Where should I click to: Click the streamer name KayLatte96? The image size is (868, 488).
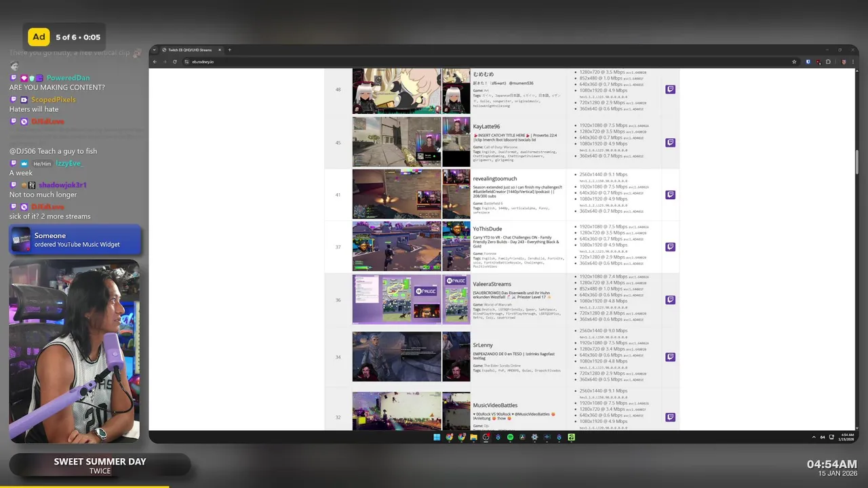[x=486, y=127]
